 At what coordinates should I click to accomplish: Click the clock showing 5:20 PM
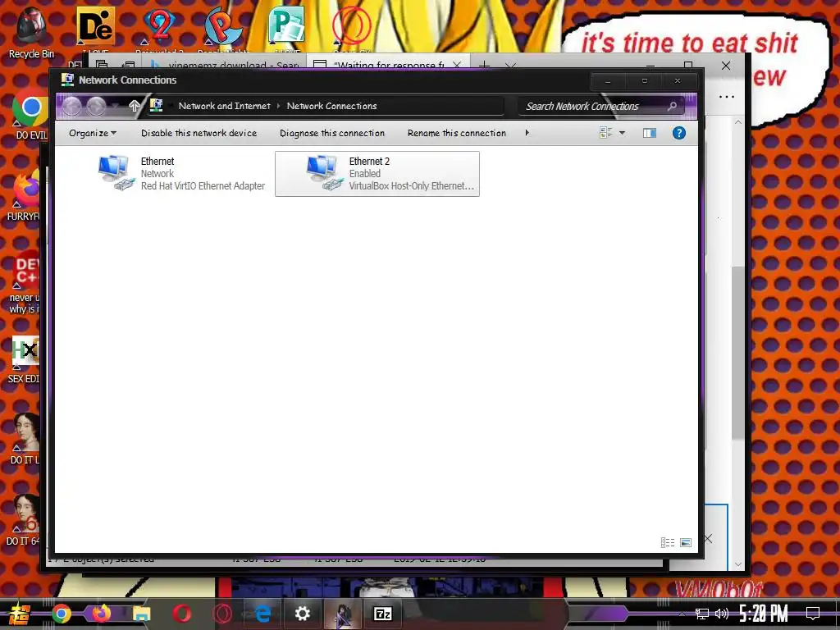click(764, 614)
